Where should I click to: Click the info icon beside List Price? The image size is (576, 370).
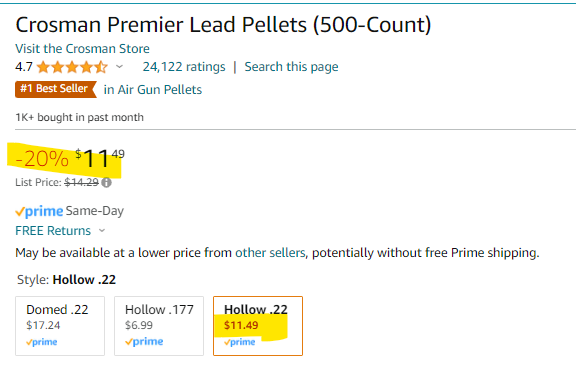[x=107, y=182]
